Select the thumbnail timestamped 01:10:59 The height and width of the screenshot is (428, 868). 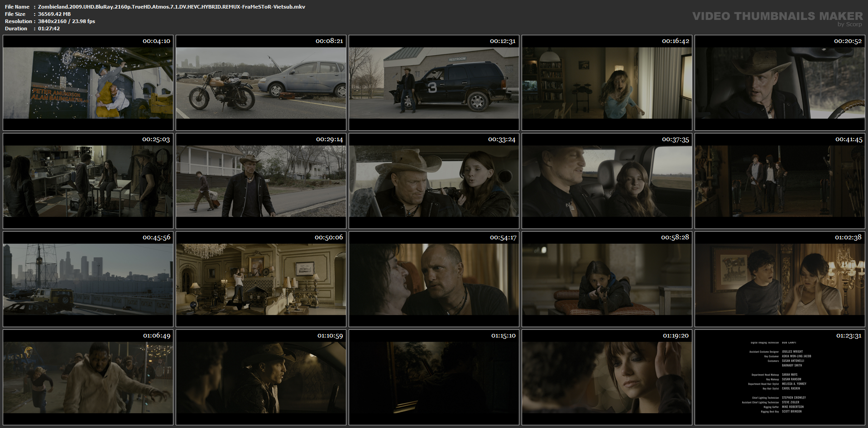tap(261, 377)
